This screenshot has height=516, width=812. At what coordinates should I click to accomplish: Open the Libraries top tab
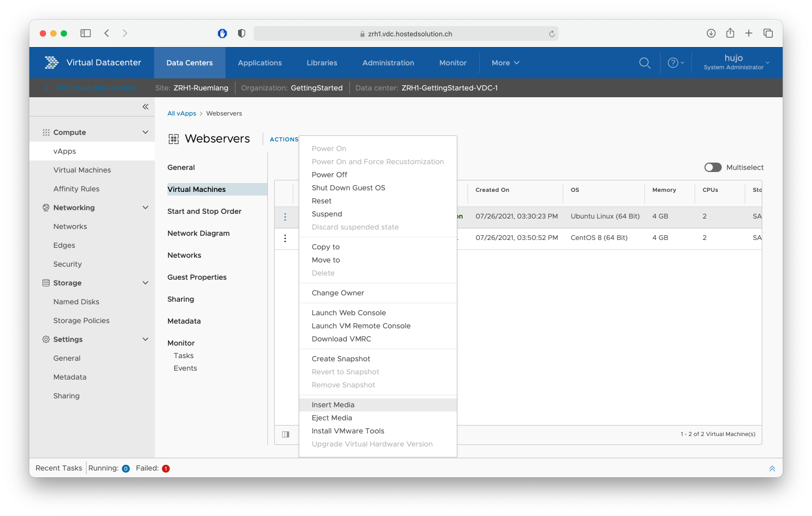(322, 63)
